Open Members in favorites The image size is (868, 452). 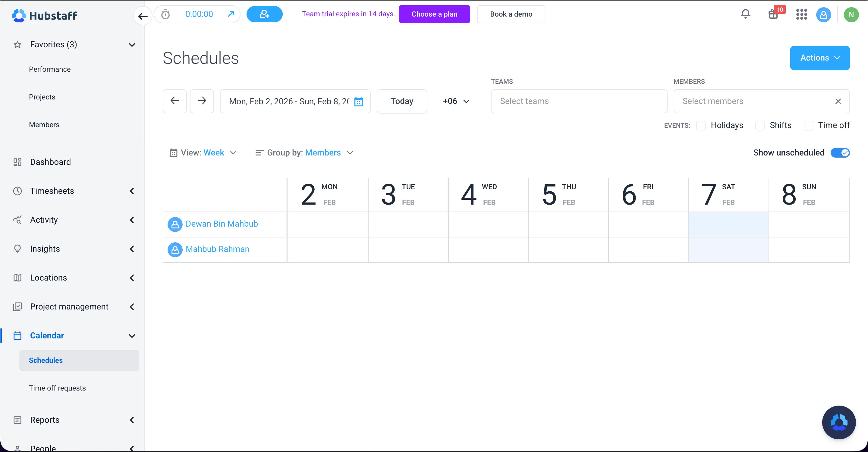tap(44, 125)
